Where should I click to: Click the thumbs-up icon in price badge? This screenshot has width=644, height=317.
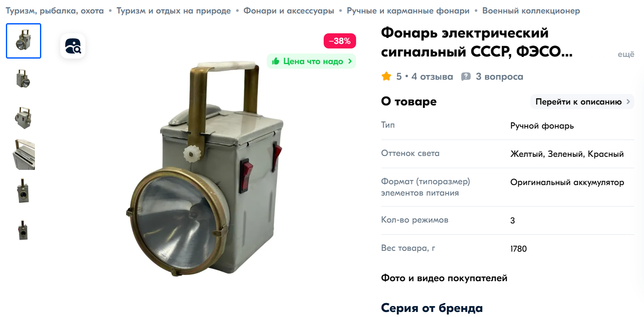pyautogui.click(x=276, y=61)
